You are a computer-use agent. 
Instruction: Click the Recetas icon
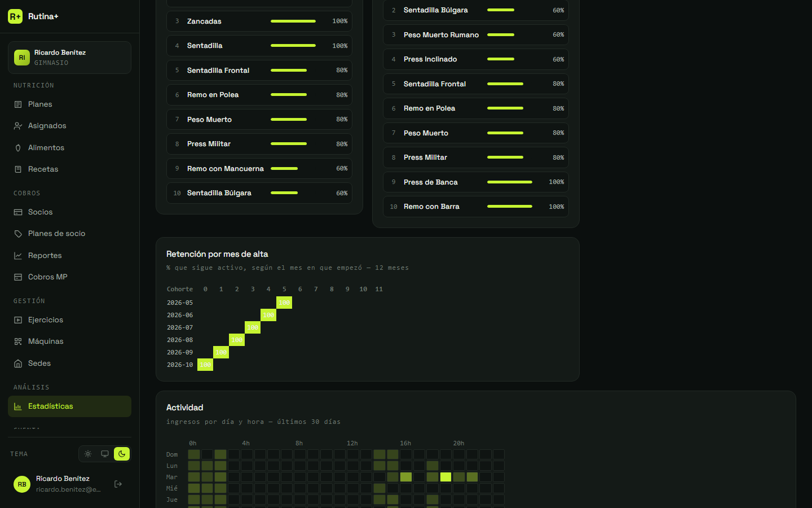click(18, 169)
